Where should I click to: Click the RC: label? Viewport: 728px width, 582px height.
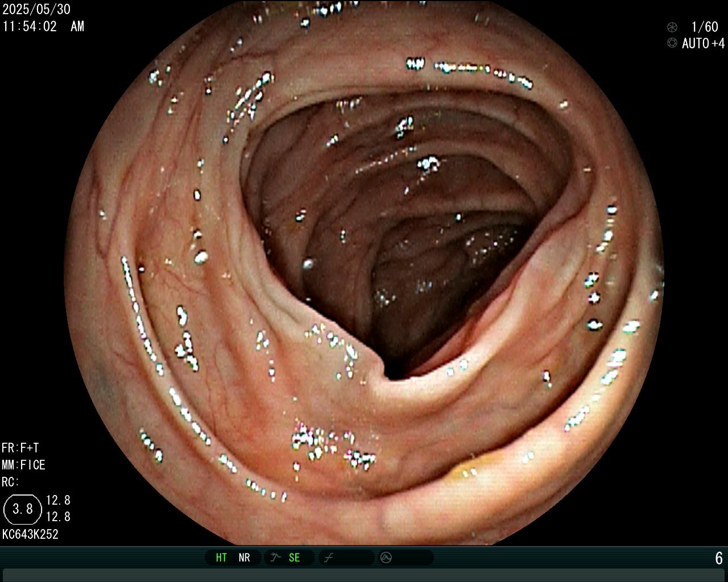pyautogui.click(x=10, y=482)
